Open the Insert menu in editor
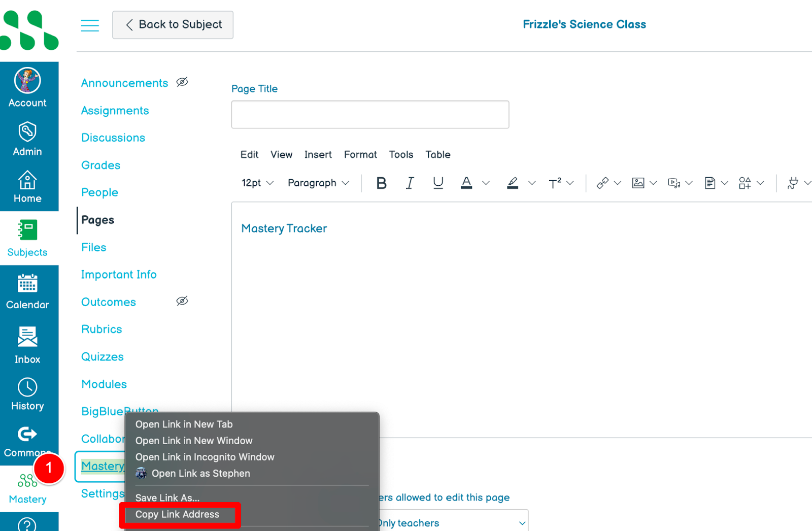This screenshot has width=812, height=531. pos(318,154)
